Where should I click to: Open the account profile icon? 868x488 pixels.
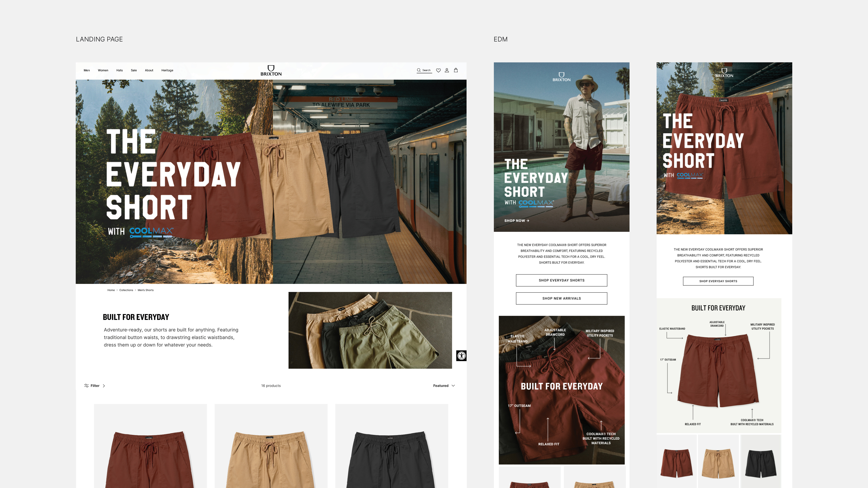tap(447, 70)
